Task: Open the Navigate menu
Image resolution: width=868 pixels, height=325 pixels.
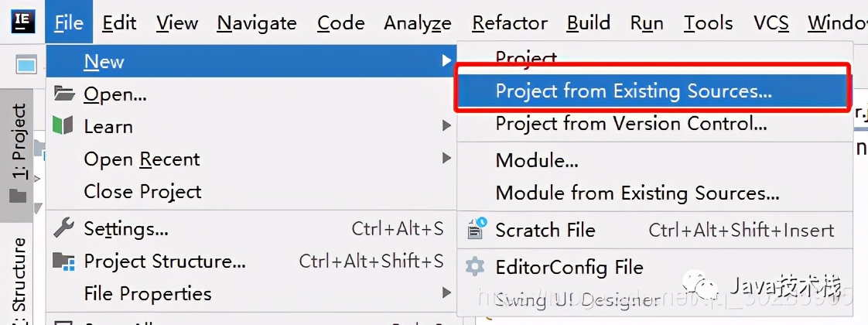Action: (x=256, y=23)
